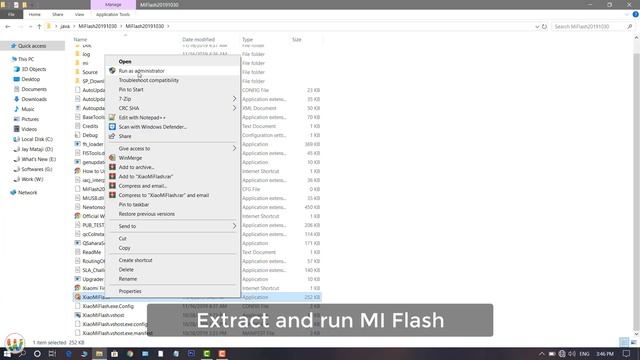Viewport: 640px width, 360px height.
Task: Expand the CRC SHA submenu arrow
Action: tap(234, 108)
